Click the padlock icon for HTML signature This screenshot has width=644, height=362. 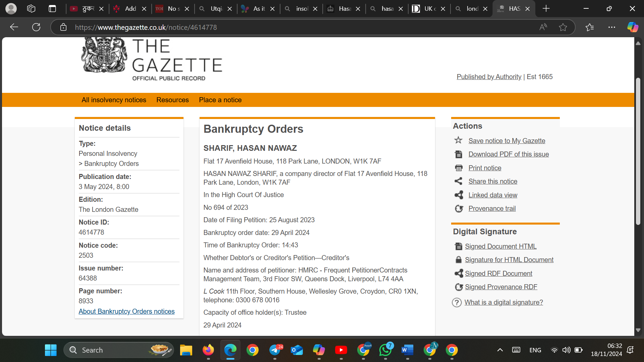[458, 260]
